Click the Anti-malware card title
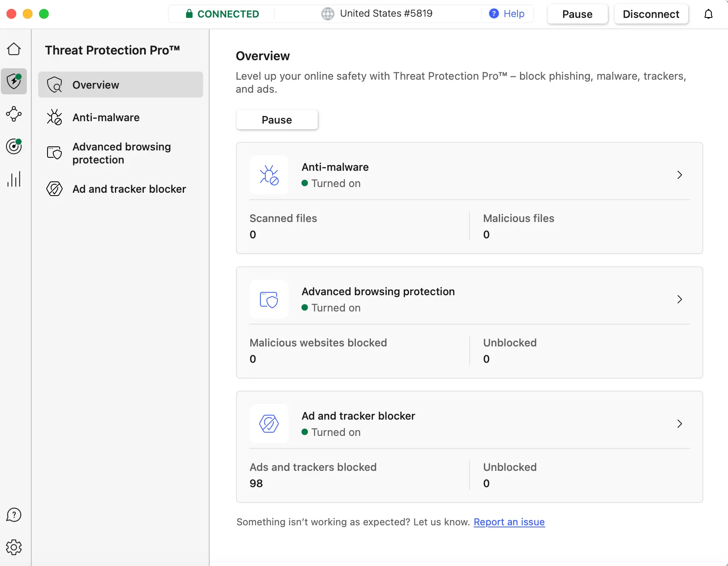The width and height of the screenshot is (728, 566). click(335, 167)
